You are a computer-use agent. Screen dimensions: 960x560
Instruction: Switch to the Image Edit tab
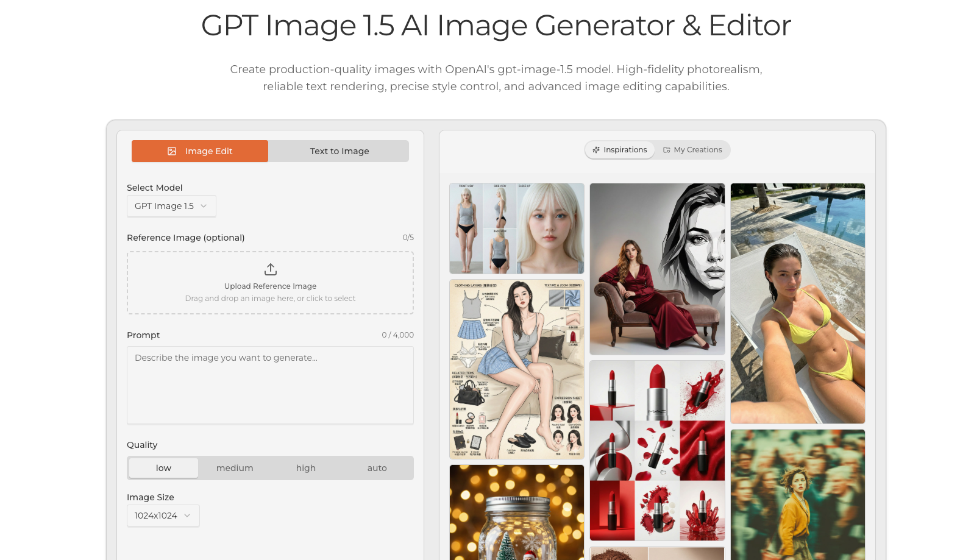200,151
